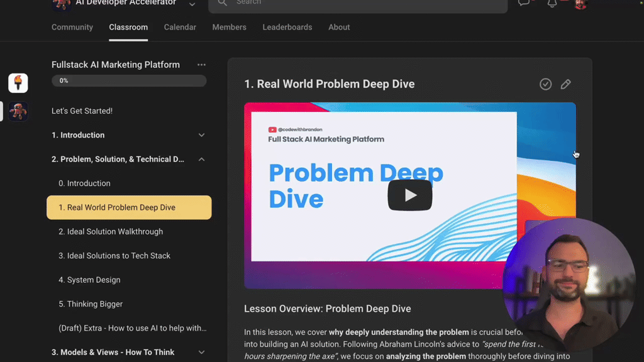Switch to the Community tab

(72, 27)
